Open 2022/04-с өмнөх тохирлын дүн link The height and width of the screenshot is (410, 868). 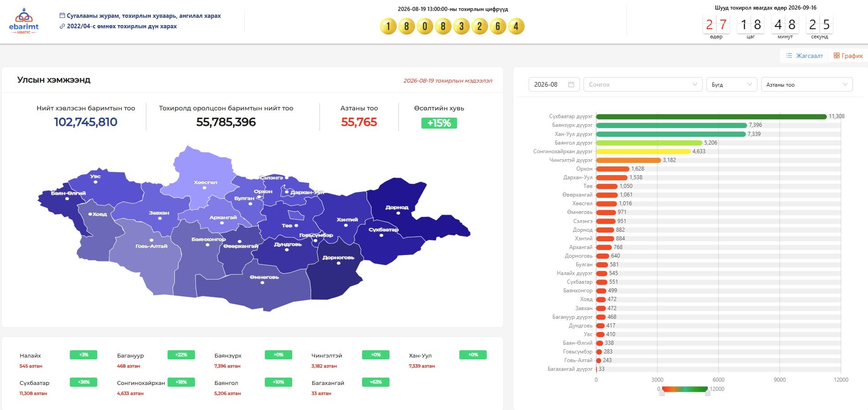point(122,26)
